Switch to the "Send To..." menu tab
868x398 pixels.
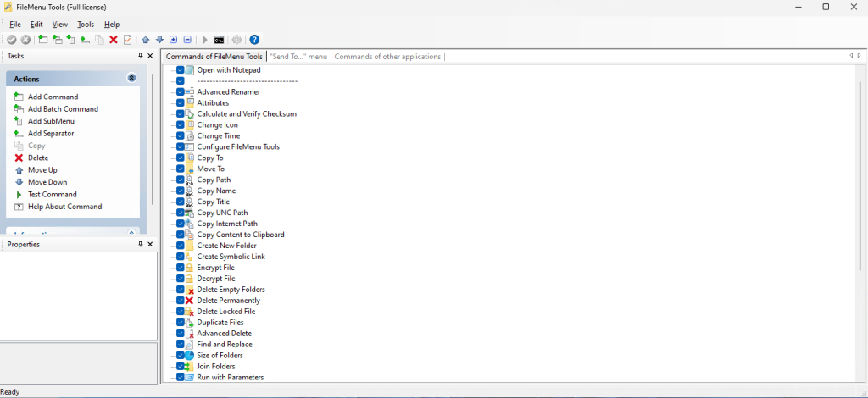pyautogui.click(x=298, y=57)
